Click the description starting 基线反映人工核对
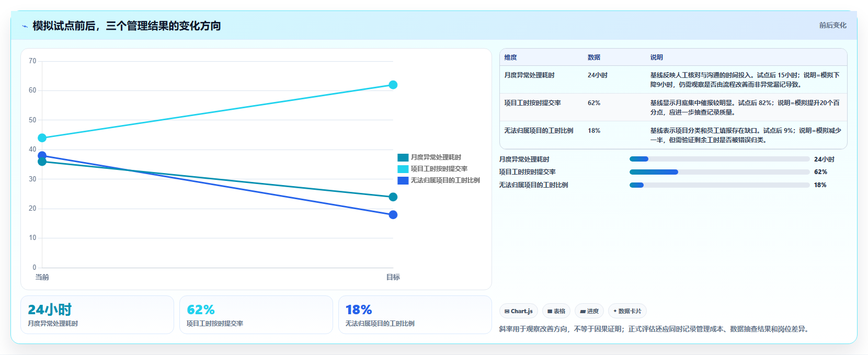Screen dimensions: 868x355 745,80
